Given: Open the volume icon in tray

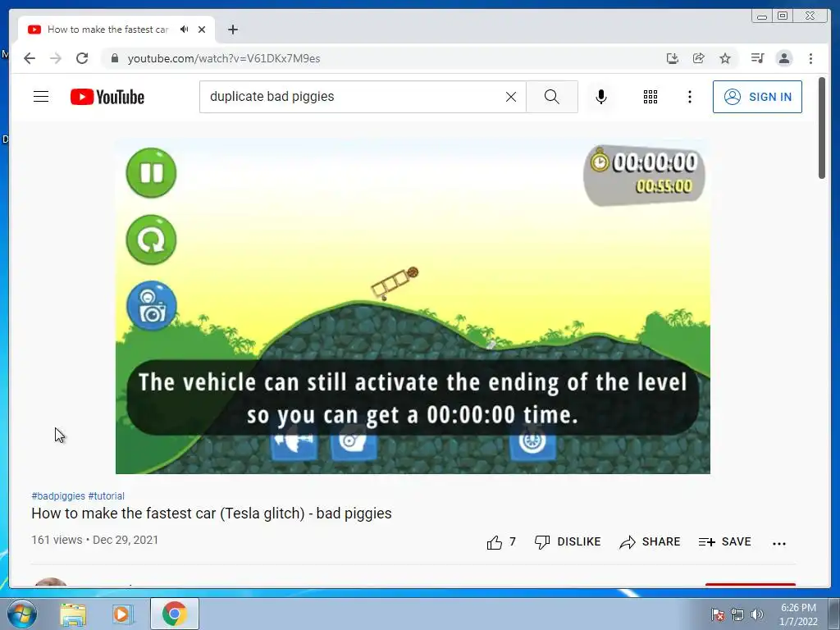Looking at the screenshot, I should 756,614.
